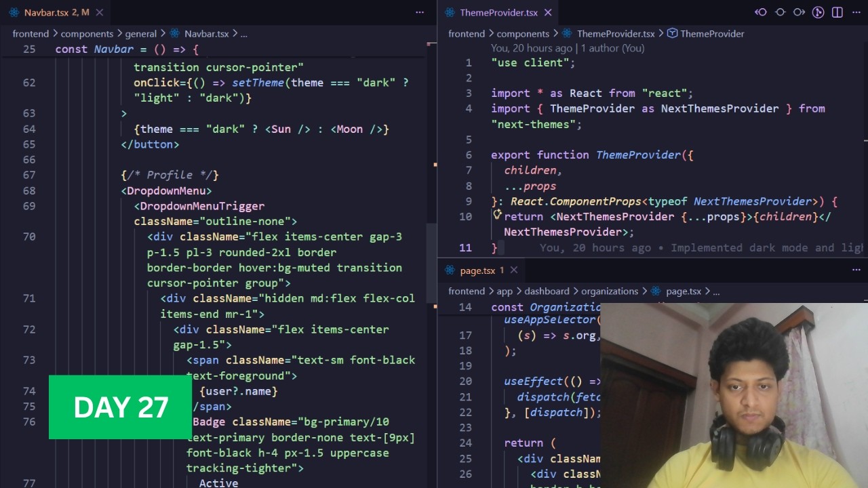
Task: Open 'ThemeProvider.tsx' file breadcrumb segment
Action: [x=616, y=33]
